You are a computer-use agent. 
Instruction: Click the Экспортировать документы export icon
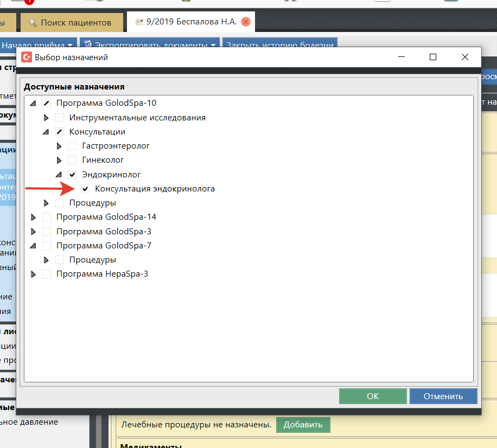(87, 45)
